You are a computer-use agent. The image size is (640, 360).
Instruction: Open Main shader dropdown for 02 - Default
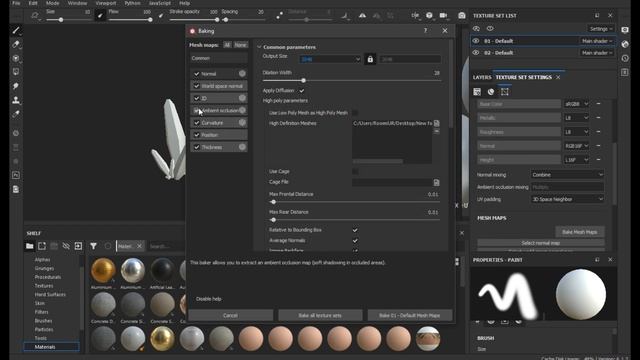coord(597,53)
